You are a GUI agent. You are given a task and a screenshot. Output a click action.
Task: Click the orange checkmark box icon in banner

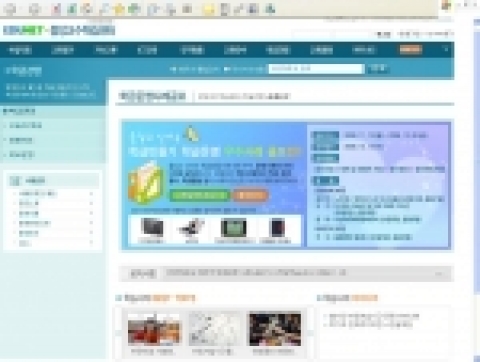[145, 183]
